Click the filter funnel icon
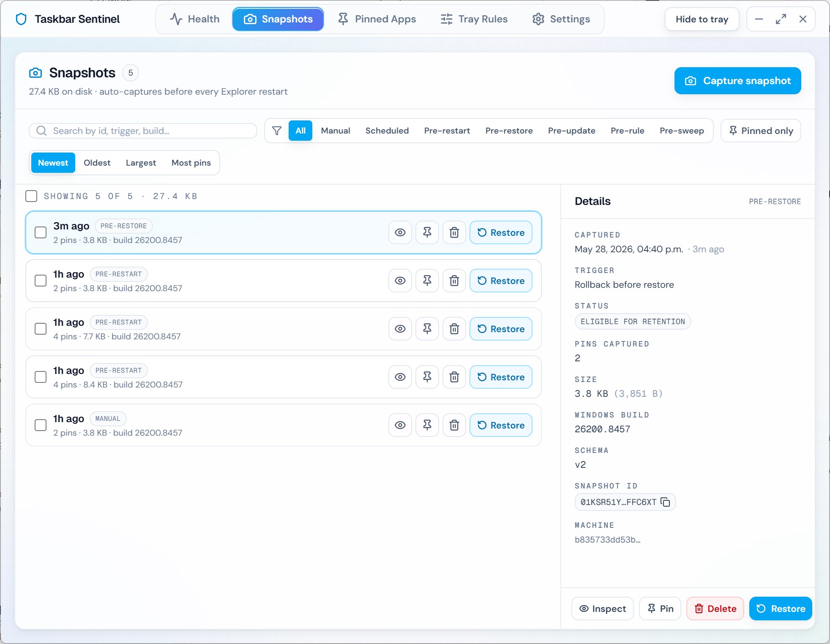 [x=277, y=131]
